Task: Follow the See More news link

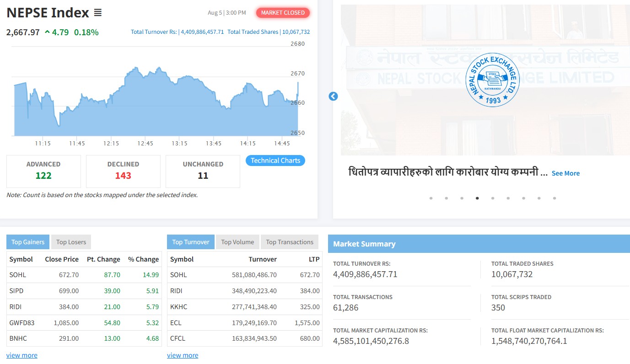Action: coord(565,173)
